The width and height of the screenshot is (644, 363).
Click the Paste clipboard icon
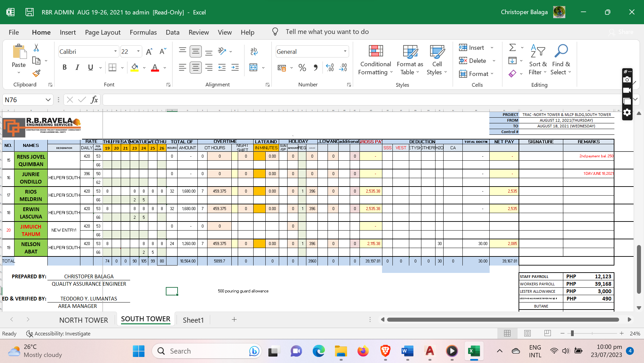(19, 52)
